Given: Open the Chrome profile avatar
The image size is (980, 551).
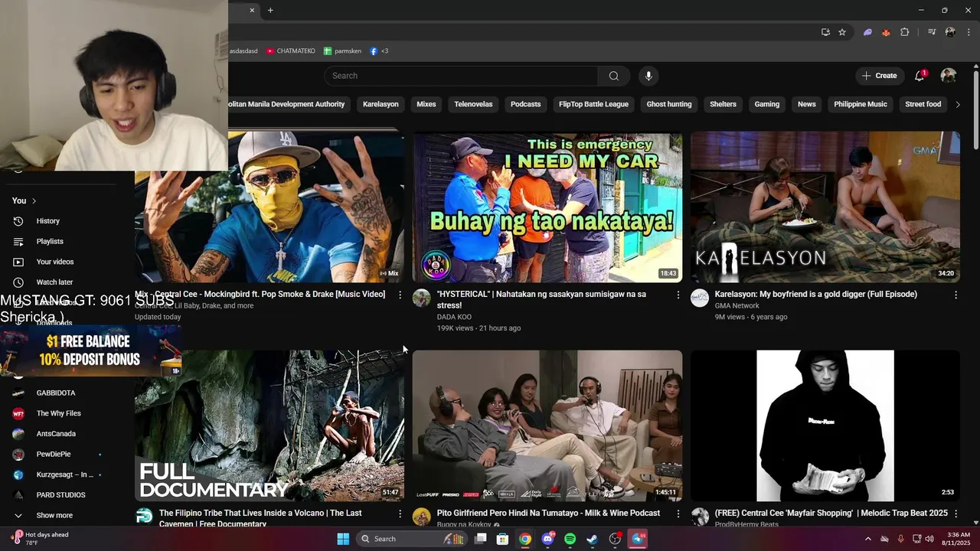Looking at the screenshot, I should pos(950,32).
